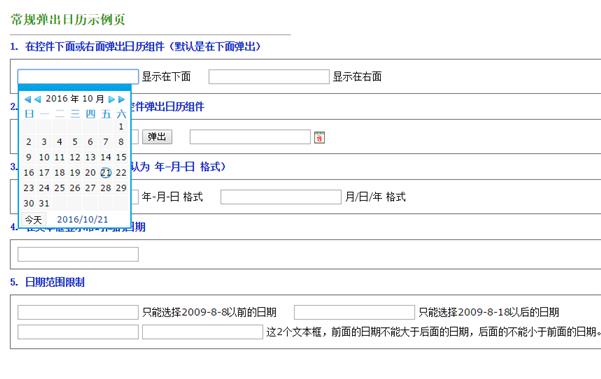Go to previous year in calendar
601x379 pixels.
click(28, 99)
